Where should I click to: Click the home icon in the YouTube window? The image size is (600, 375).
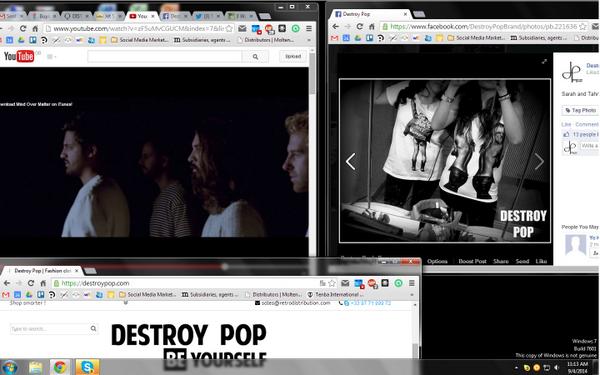point(35,28)
